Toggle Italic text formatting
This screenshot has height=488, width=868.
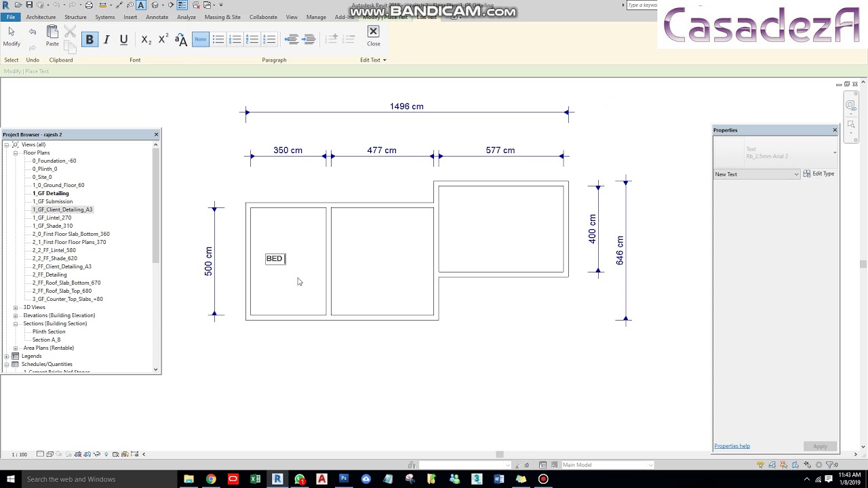tap(106, 39)
